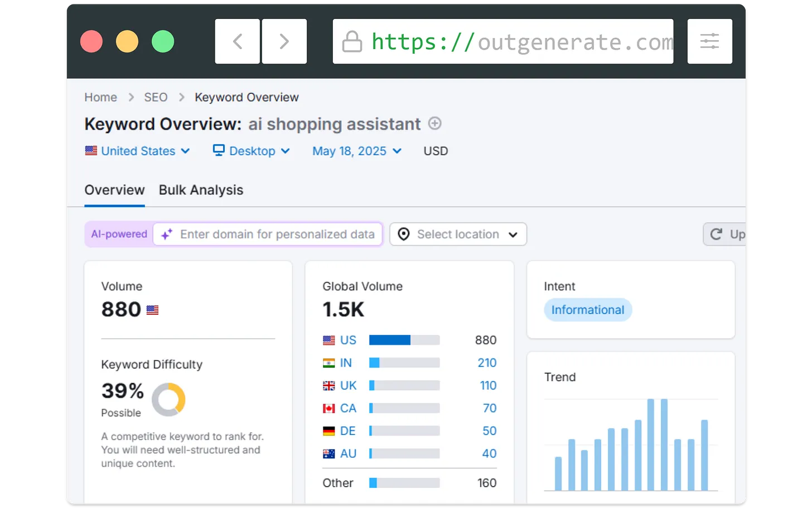Screen dimensions: 812x508
Task: Open the United States country dropdown
Action: [x=137, y=151]
